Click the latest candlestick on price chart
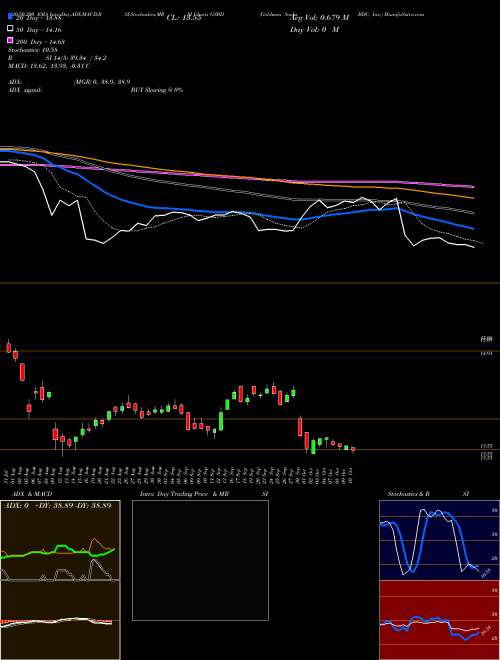This screenshot has height=660, width=500. tap(353, 449)
